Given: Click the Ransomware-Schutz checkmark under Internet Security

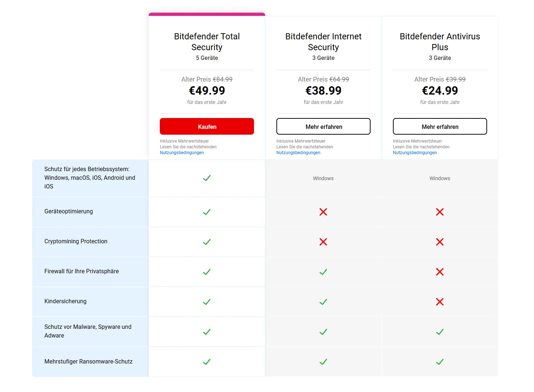Looking at the screenshot, I should tap(323, 362).
